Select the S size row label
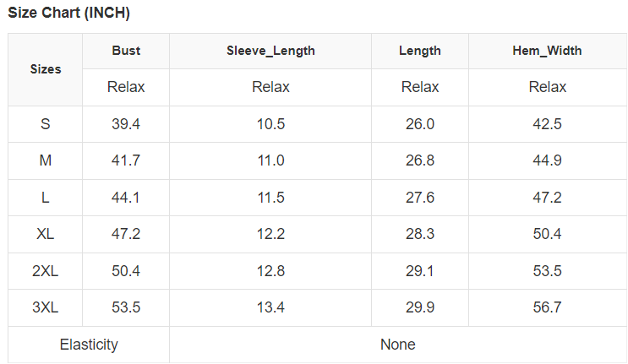The height and width of the screenshot is (364, 628). (x=46, y=124)
